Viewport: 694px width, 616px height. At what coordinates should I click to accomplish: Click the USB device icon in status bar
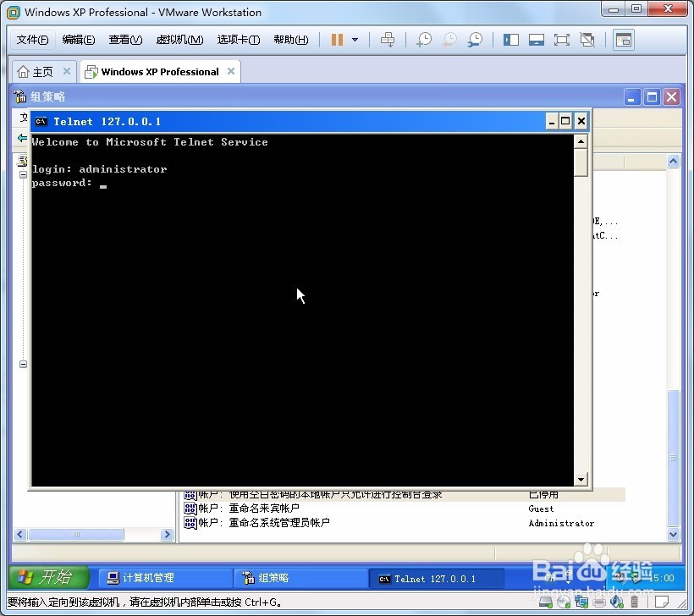point(635,602)
